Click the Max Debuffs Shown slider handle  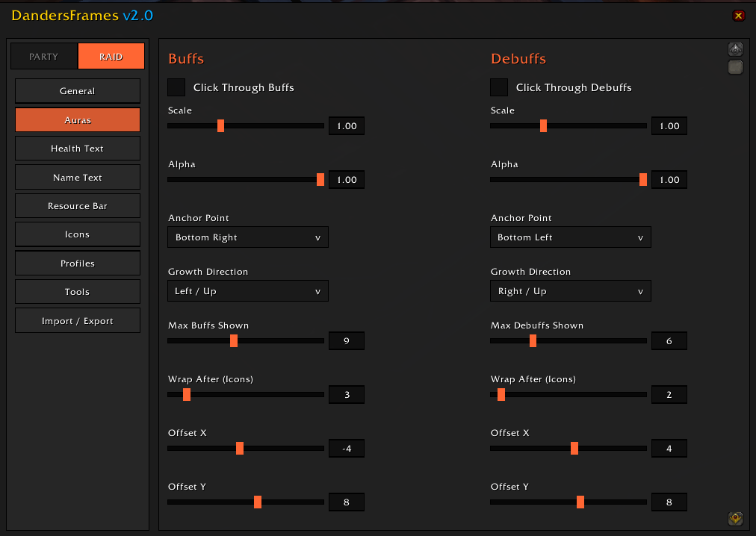click(533, 340)
